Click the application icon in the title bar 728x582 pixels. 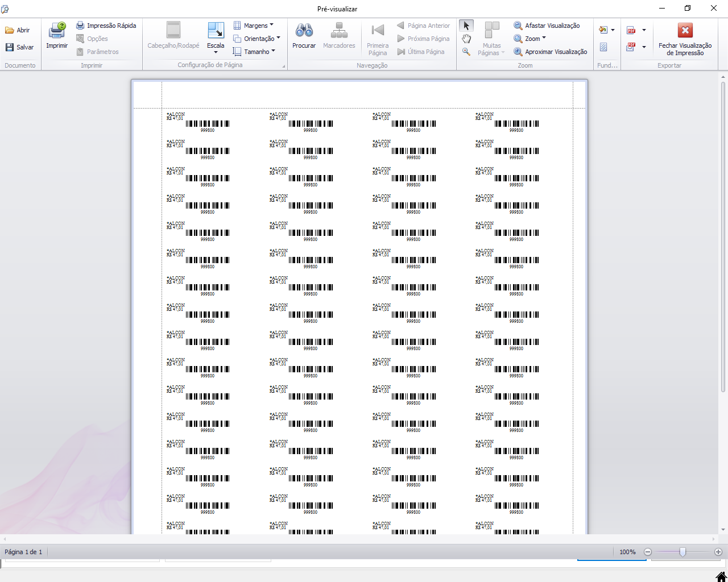(x=5, y=9)
